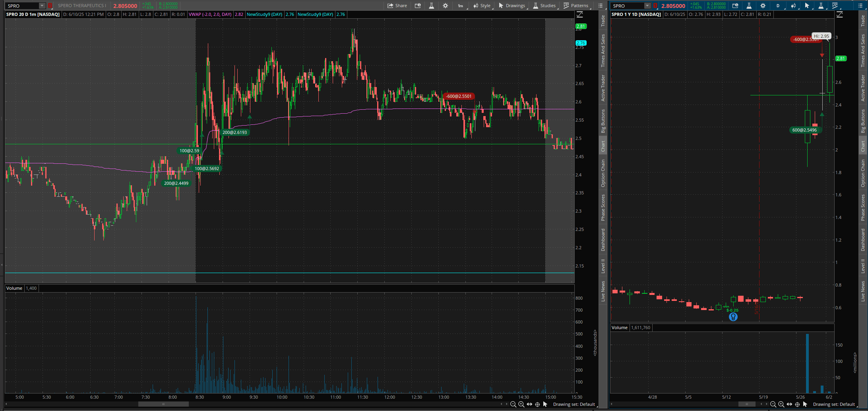The height and width of the screenshot is (411, 868).
Task: Toggle the right chart's price axis scale icon
Action: point(839,14)
